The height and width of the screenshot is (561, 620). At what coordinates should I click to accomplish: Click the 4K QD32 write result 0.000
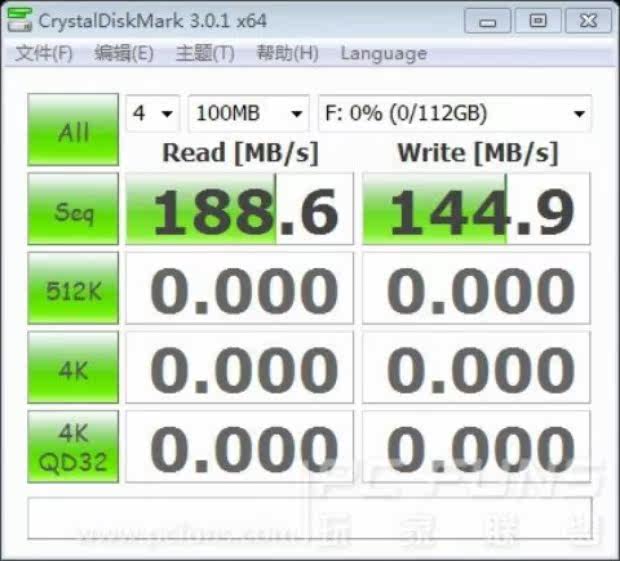pyautogui.click(x=476, y=447)
